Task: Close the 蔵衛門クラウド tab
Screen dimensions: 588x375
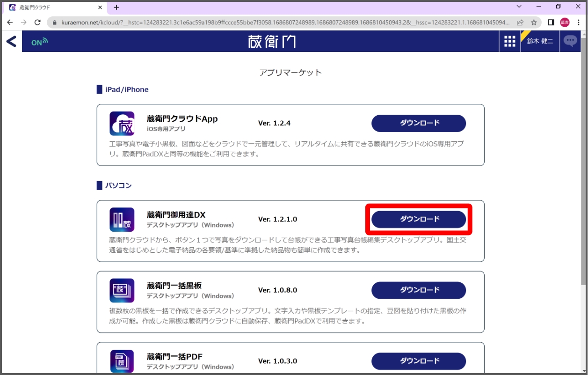Action: tap(100, 7)
